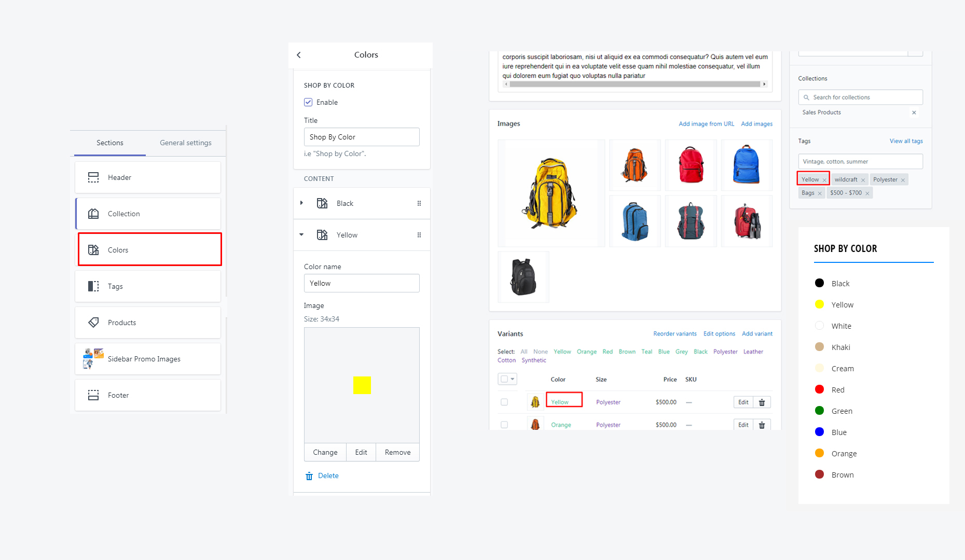Viewport: 965px width, 560px height.
Task: Select the Tags section icon
Action: [x=93, y=286]
